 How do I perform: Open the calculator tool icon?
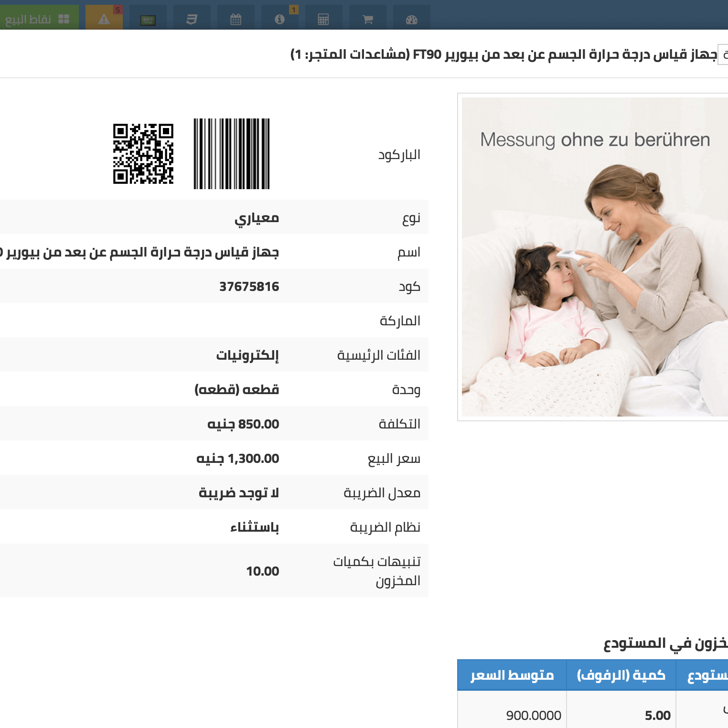point(324,18)
